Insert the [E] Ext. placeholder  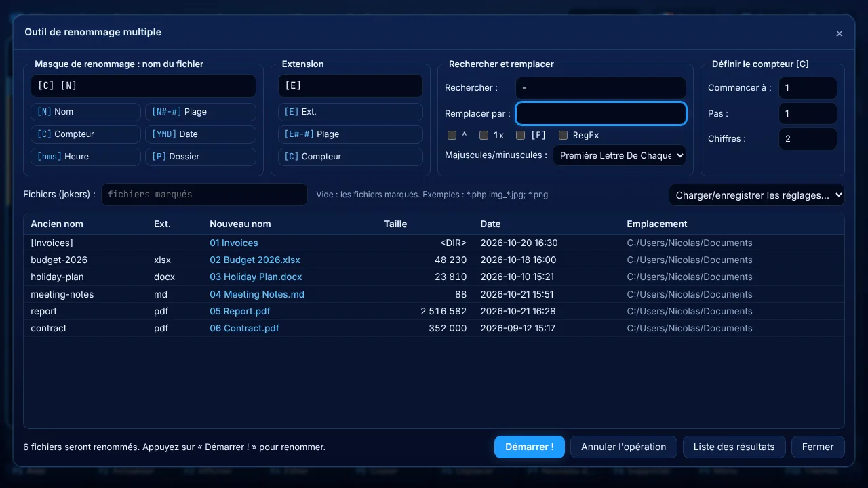[351, 112]
